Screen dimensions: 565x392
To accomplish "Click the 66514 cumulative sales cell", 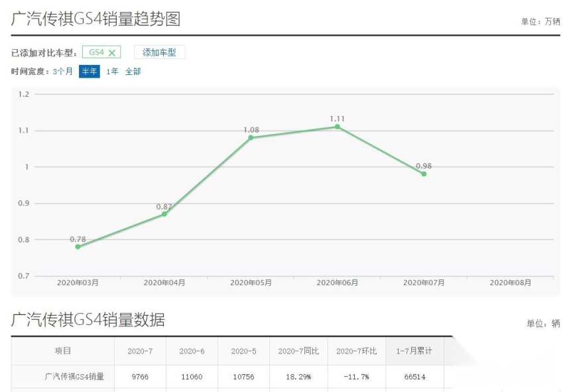I will [414, 377].
